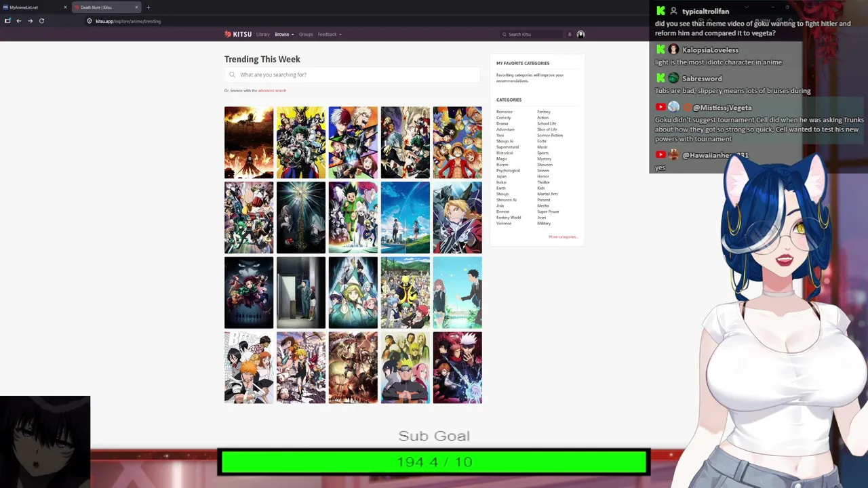Open the Shounen category
Viewport: 868px width, 488px height.
[545, 165]
